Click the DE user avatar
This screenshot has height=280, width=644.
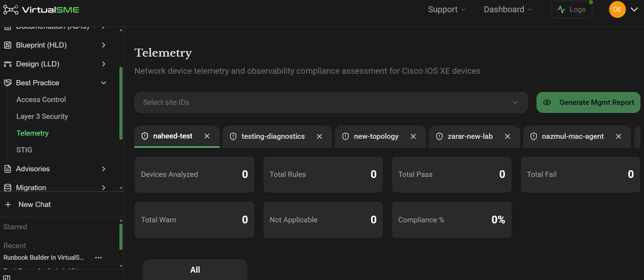(x=617, y=9)
